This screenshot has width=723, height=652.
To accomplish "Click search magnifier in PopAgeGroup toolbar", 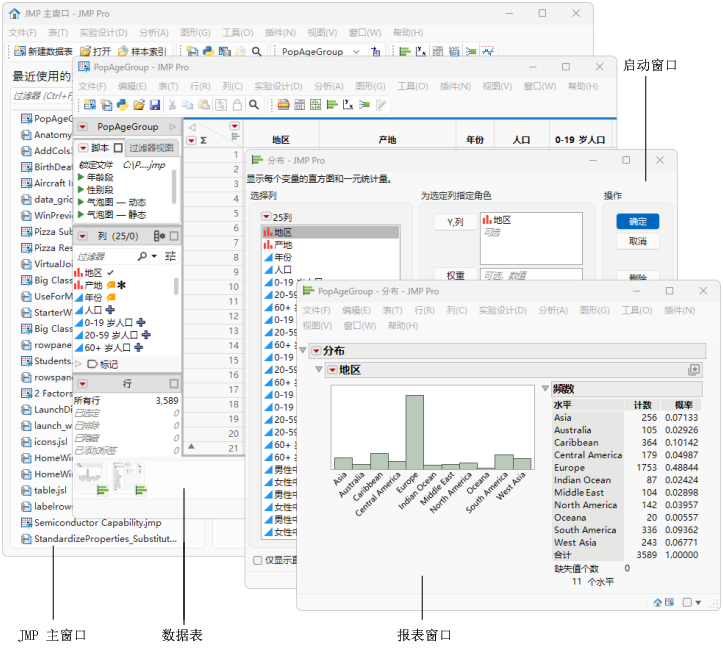I will (254, 105).
